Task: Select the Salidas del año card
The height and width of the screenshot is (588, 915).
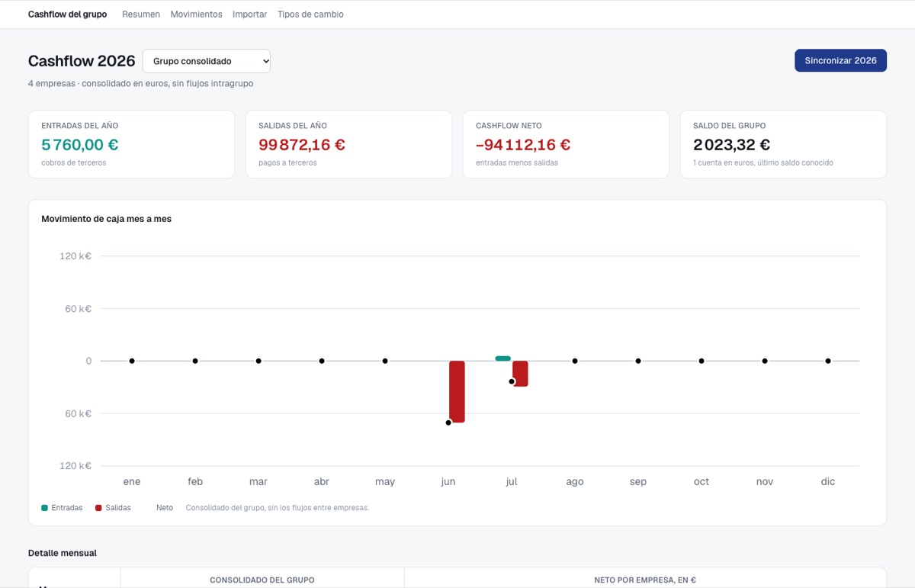Action: 348,144
